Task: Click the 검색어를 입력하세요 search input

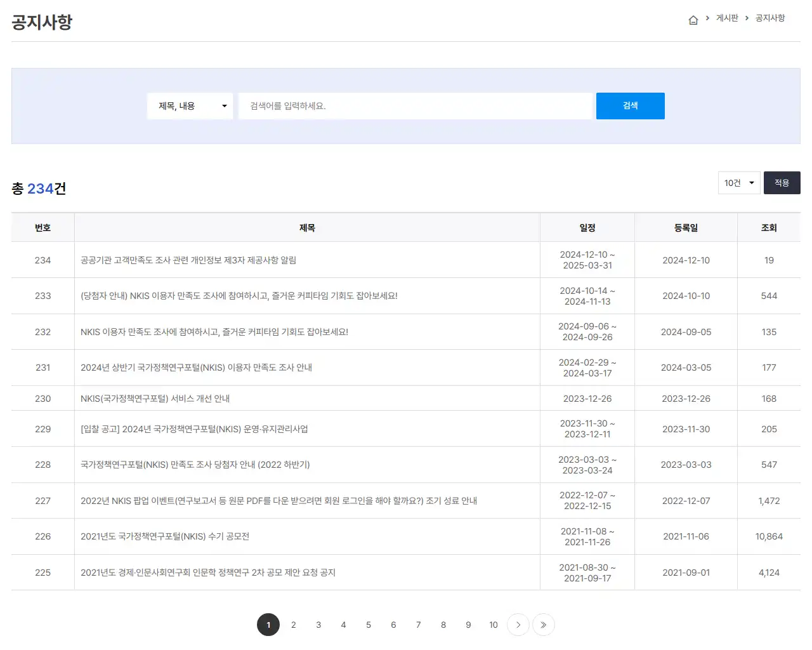Action: tap(416, 106)
